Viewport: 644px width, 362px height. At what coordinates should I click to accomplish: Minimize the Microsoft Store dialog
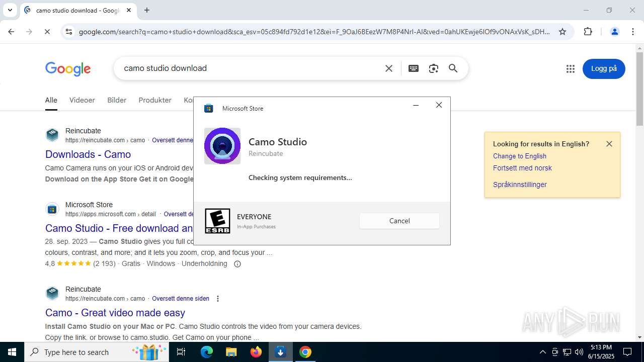click(x=416, y=105)
